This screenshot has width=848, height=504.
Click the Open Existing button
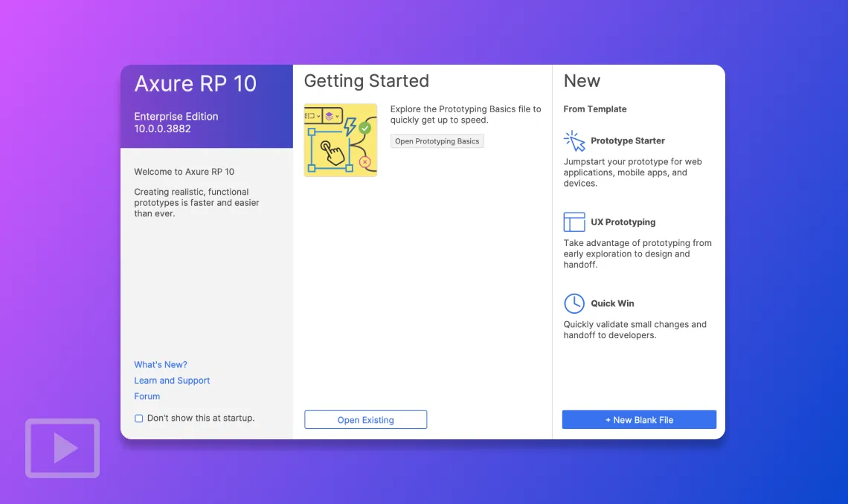coord(365,420)
